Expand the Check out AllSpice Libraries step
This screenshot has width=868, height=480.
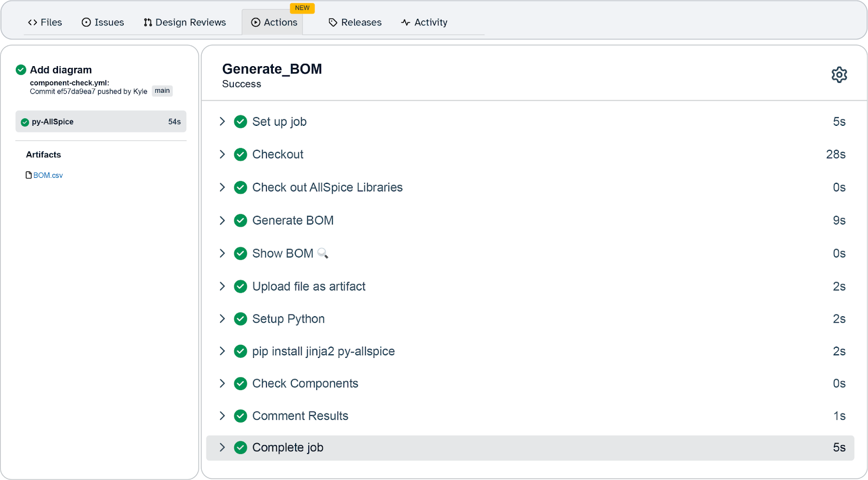click(222, 187)
